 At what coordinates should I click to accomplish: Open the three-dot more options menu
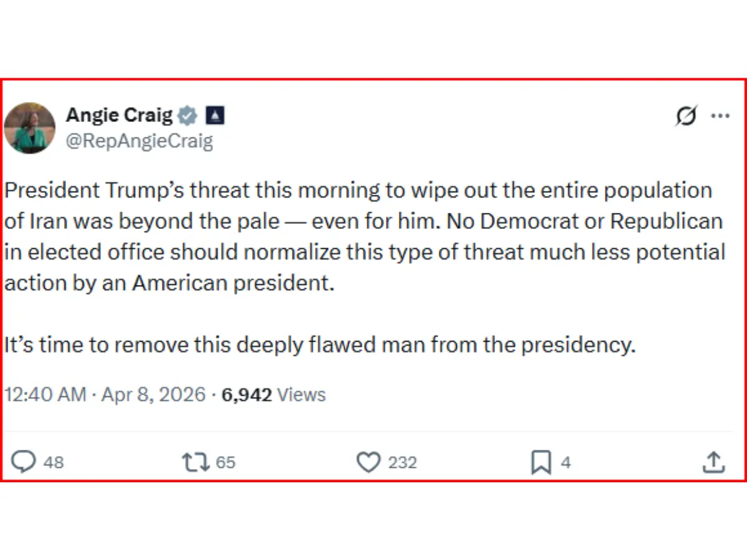pos(720,116)
